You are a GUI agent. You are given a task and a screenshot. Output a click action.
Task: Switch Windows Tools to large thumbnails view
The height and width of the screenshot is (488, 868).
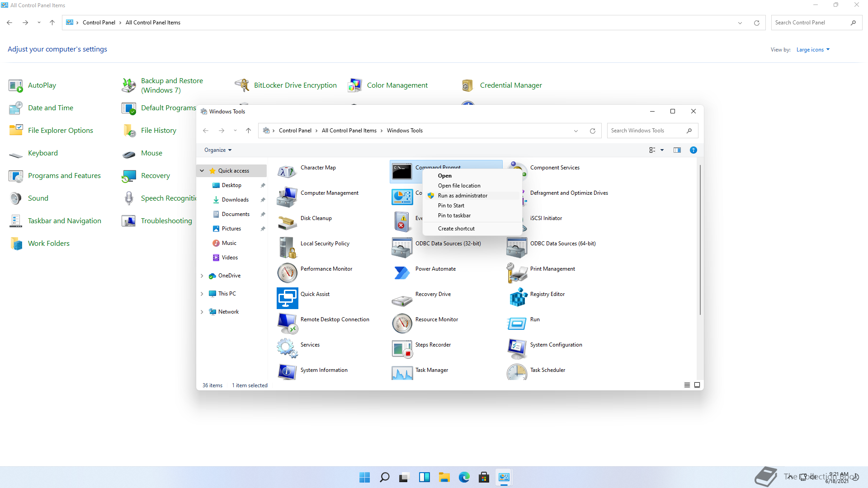(x=697, y=385)
